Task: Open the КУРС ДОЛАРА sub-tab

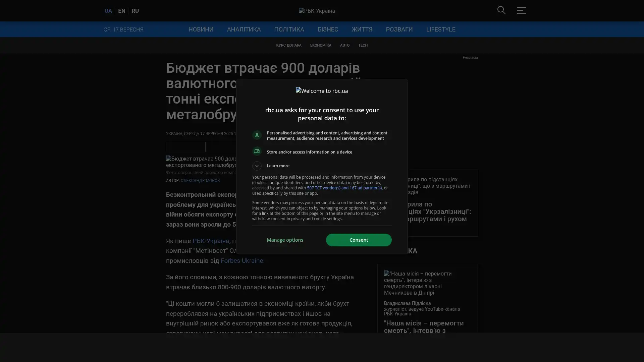Action: (x=288, y=45)
